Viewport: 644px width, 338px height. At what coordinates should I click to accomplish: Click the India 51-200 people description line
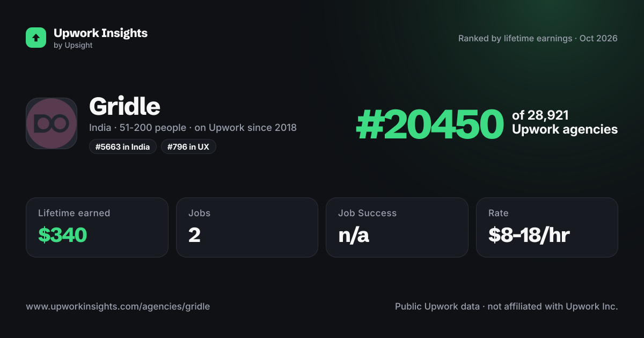(193, 128)
